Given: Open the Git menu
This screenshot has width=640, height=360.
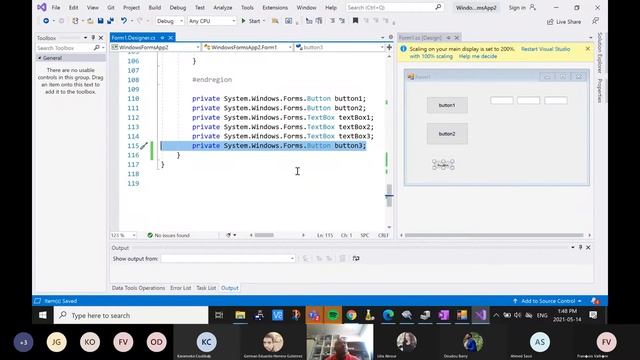Looking at the screenshot, I should pos(111,7).
